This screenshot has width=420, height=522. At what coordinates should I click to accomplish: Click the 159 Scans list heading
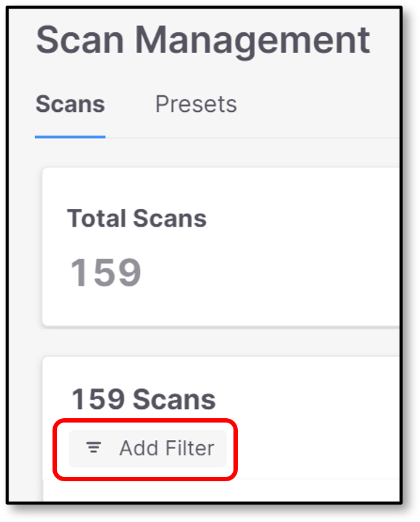(x=143, y=399)
